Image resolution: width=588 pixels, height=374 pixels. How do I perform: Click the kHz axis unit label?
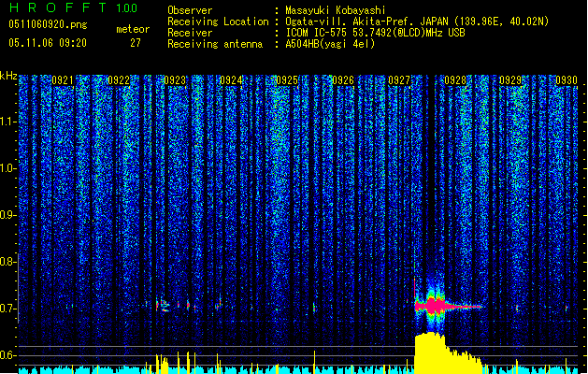click(x=8, y=76)
